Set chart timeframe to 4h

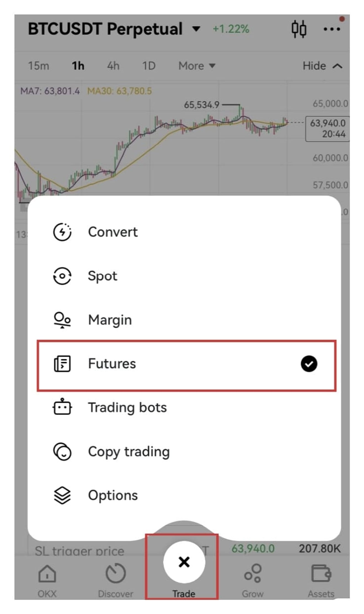pyautogui.click(x=113, y=66)
